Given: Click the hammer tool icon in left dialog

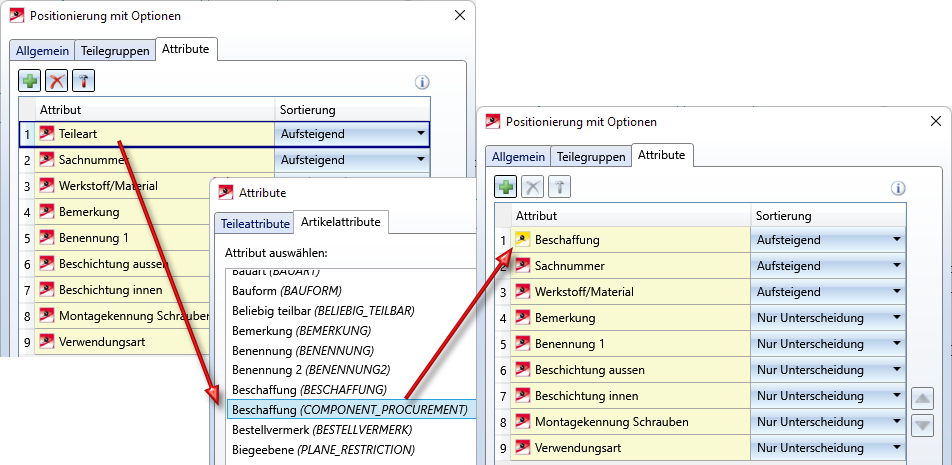Looking at the screenshot, I should (x=84, y=81).
